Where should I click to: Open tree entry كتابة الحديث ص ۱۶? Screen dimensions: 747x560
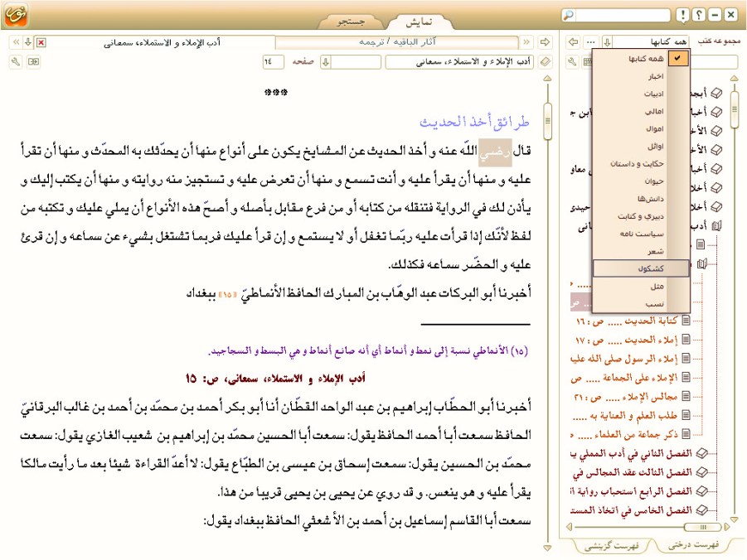pos(627,321)
